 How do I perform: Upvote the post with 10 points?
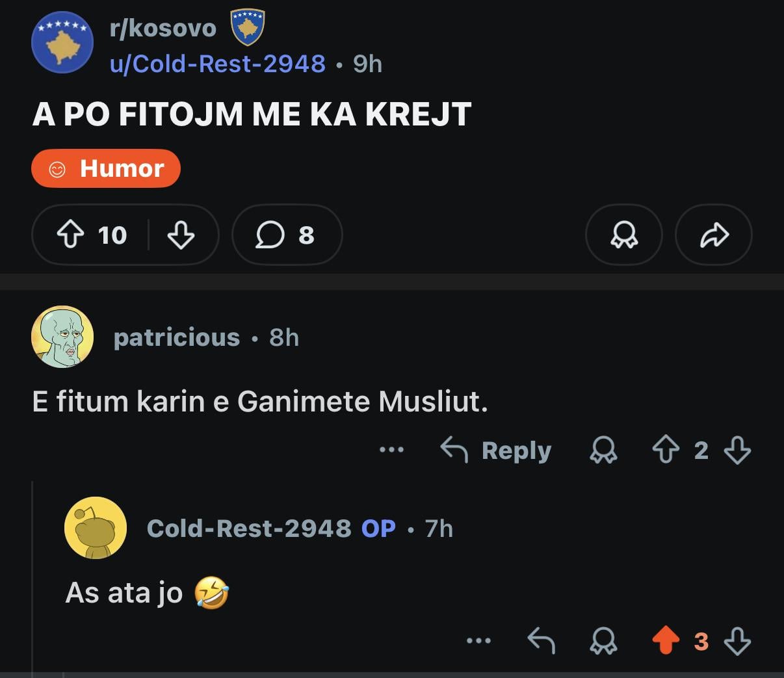pyautogui.click(x=70, y=235)
